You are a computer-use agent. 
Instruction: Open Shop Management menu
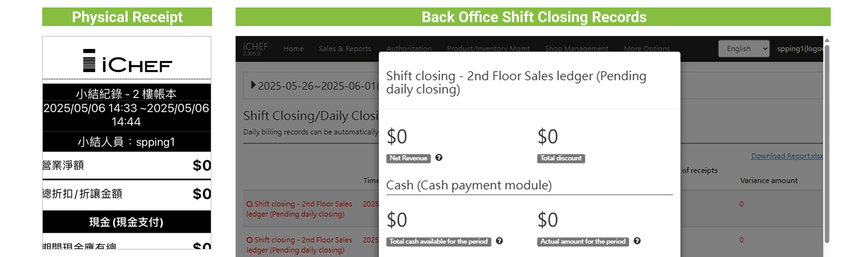(576, 48)
